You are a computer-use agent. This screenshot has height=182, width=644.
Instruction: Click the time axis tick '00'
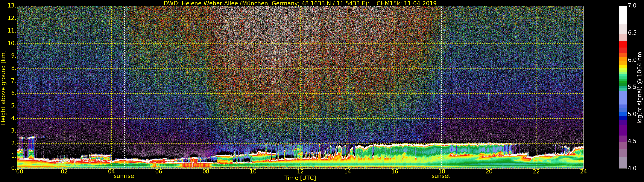click(x=20, y=172)
